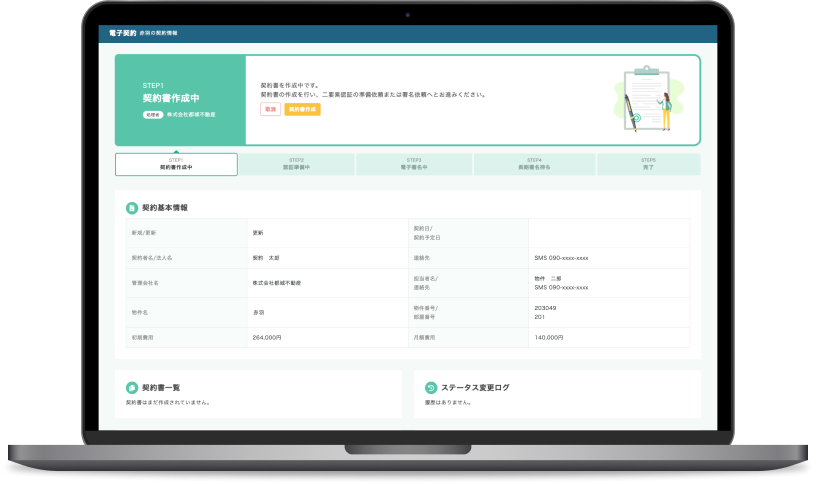Click the clipboard illustration in the banner

tap(648, 99)
